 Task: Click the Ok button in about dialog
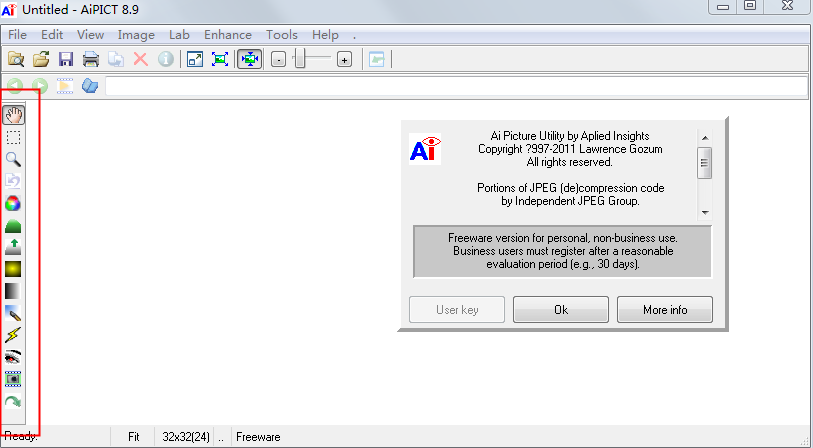(561, 310)
